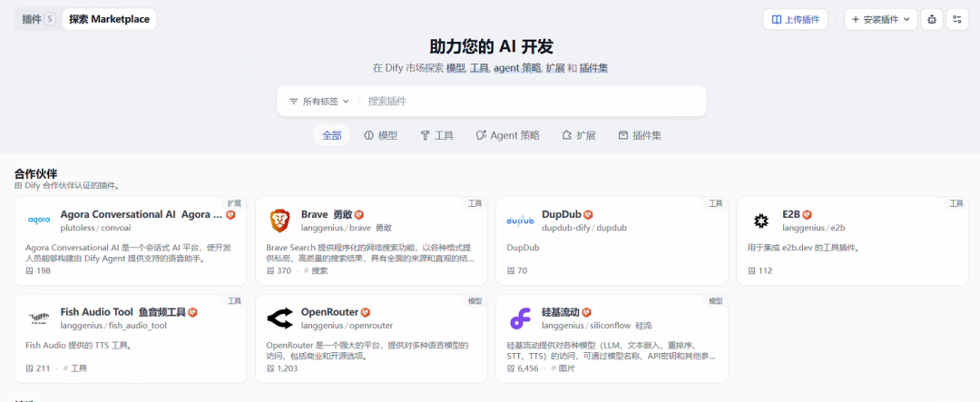The height and width of the screenshot is (402, 980).
Task: Click 插件集 link in the subtitle
Action: click(593, 69)
